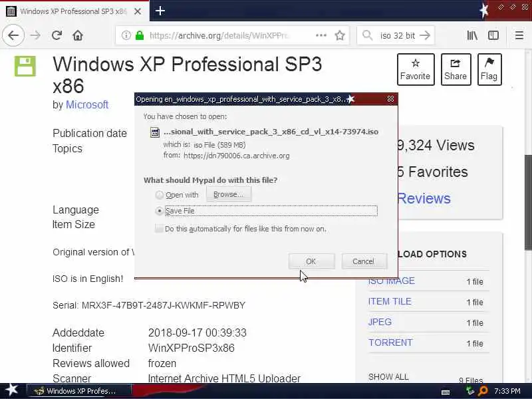Open the hamburger application menu

click(519, 35)
